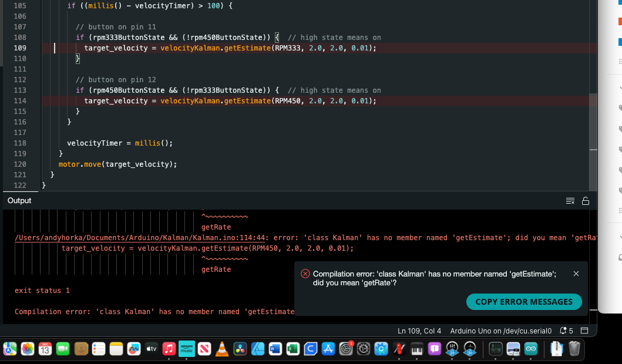Click COPY ERROR MESSAGES button
622x364 pixels.
[524, 302]
